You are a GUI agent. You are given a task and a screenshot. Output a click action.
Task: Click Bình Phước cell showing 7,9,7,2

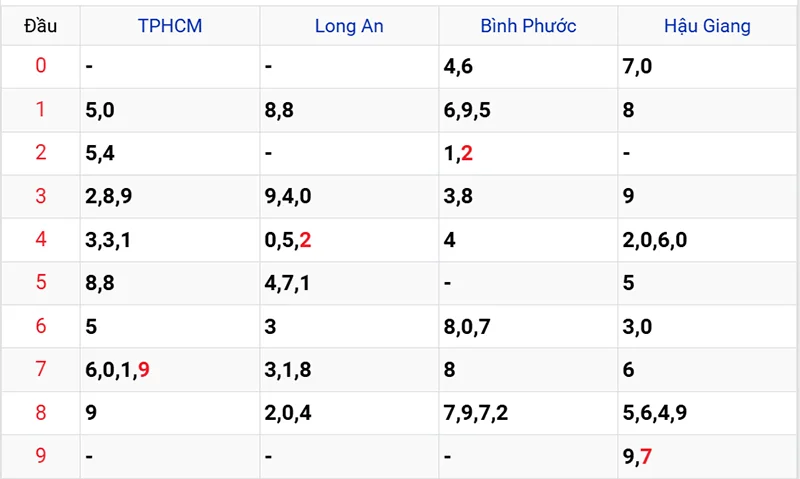(476, 413)
